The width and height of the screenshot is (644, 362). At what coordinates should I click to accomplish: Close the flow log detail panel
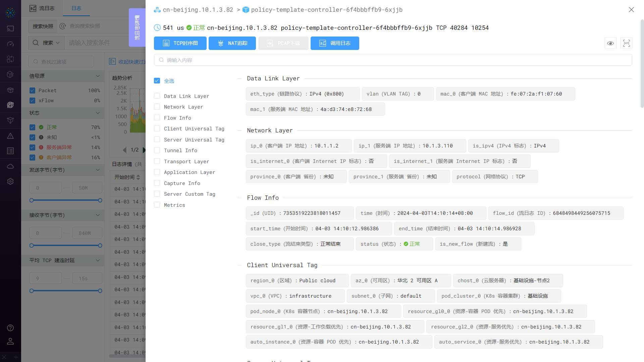coord(631,10)
